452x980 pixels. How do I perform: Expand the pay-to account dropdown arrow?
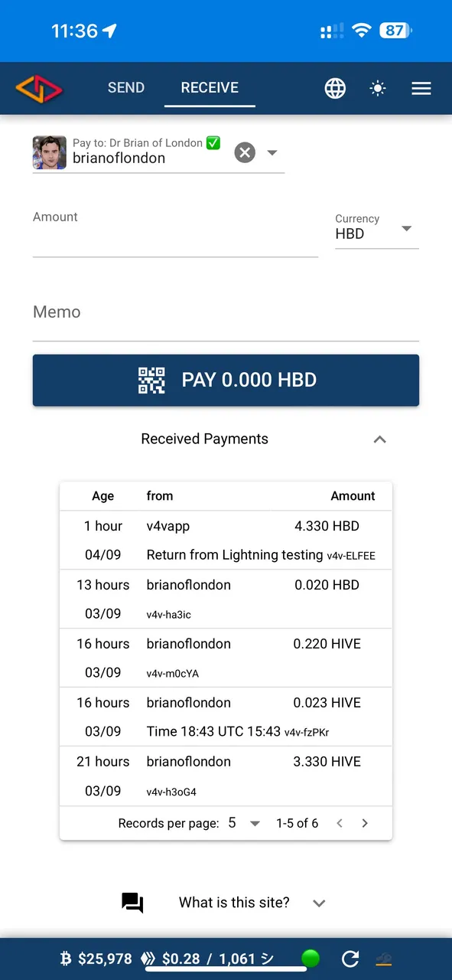tap(272, 152)
